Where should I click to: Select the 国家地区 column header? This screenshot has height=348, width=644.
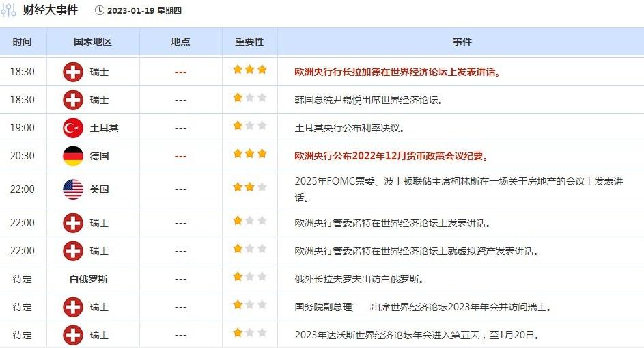93,42
